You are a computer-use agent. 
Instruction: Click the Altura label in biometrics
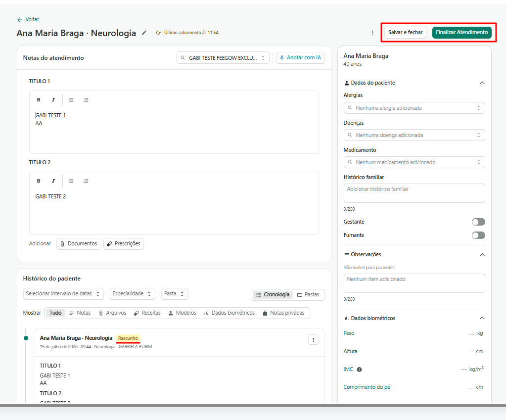pos(351,351)
